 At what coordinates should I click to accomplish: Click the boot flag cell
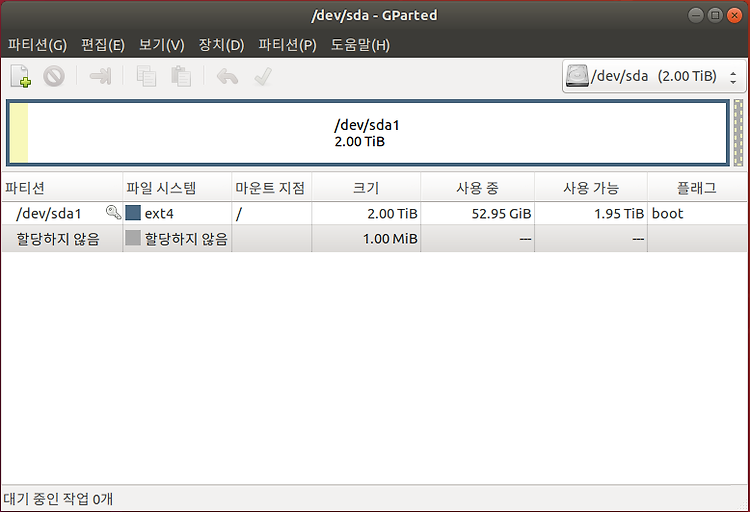coord(697,213)
